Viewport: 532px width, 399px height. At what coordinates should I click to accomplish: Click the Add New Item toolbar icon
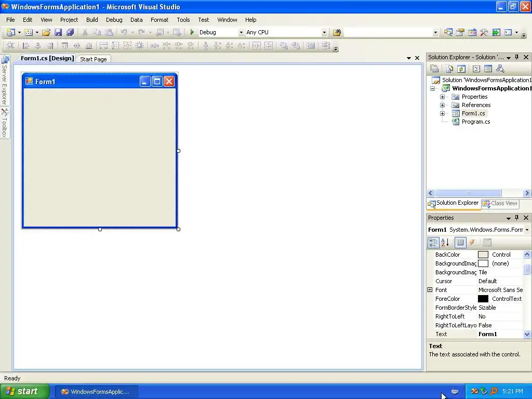(29, 32)
